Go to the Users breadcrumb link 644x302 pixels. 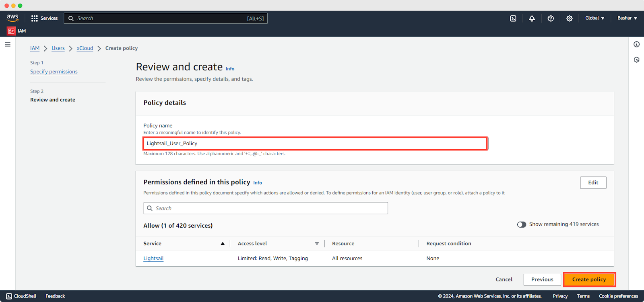[x=58, y=48]
